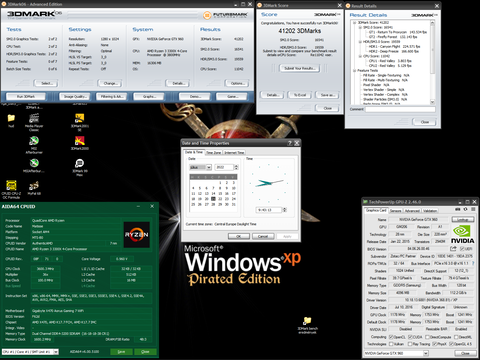This screenshot has height=360, width=480.
Task: Switch to the Time Zone tab
Action: click(214, 153)
